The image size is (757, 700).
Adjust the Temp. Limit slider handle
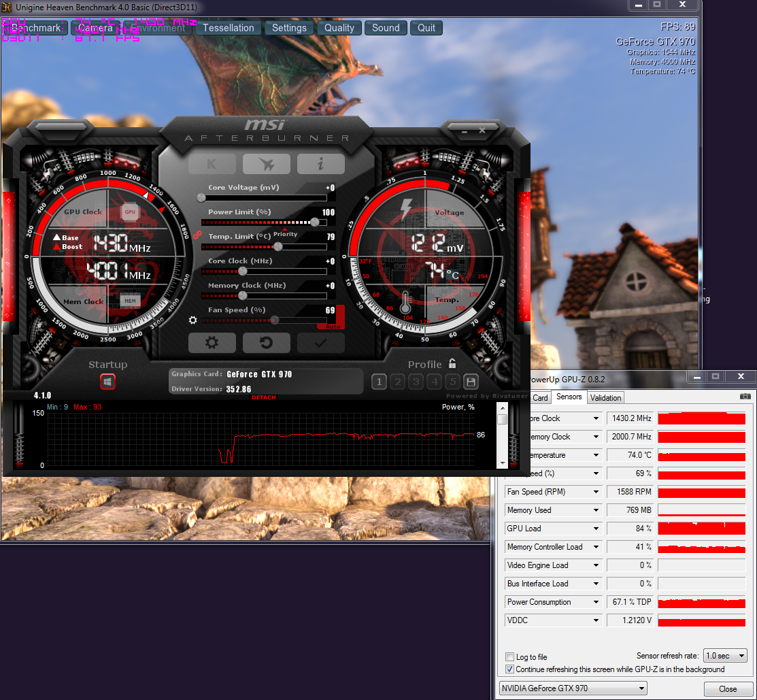click(277, 247)
